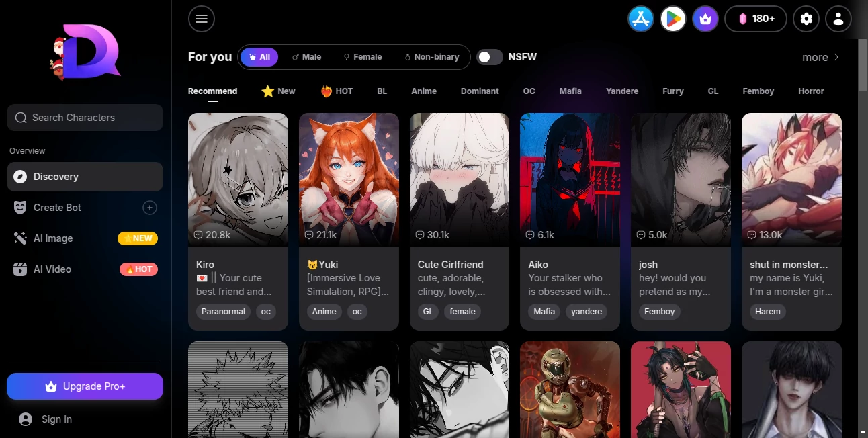Open the hamburger navigation menu
Viewport: 868px width, 438px height.
(201, 19)
